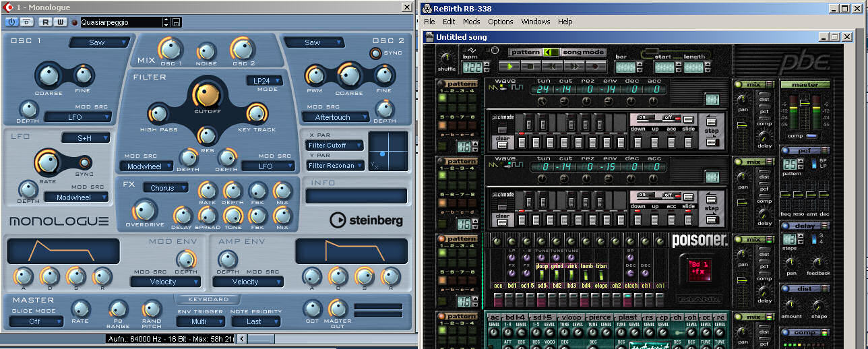
Task: Open the Mods menu in ReBirth
Action: click(471, 22)
